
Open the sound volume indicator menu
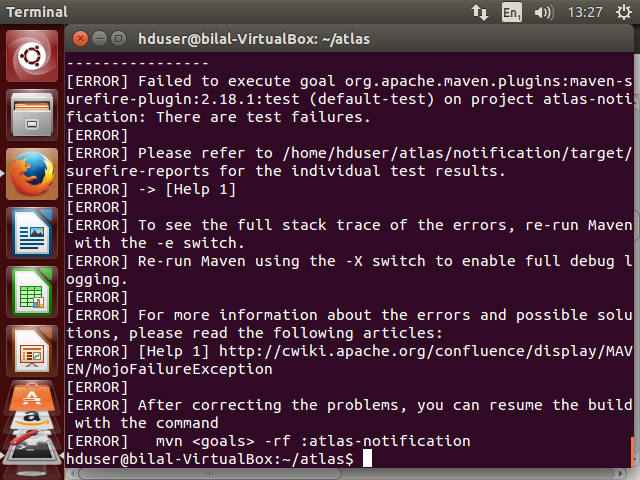[x=544, y=12]
